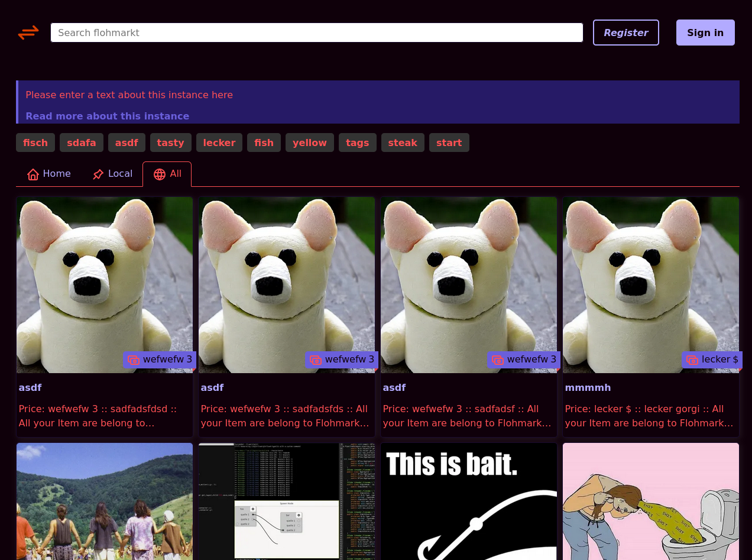Open the Home tab

pos(49,174)
